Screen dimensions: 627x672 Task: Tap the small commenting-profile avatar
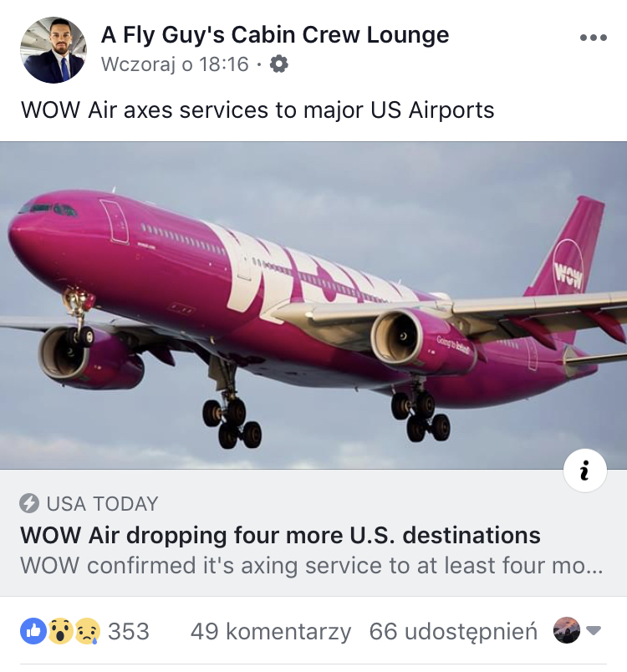pyautogui.click(x=567, y=630)
